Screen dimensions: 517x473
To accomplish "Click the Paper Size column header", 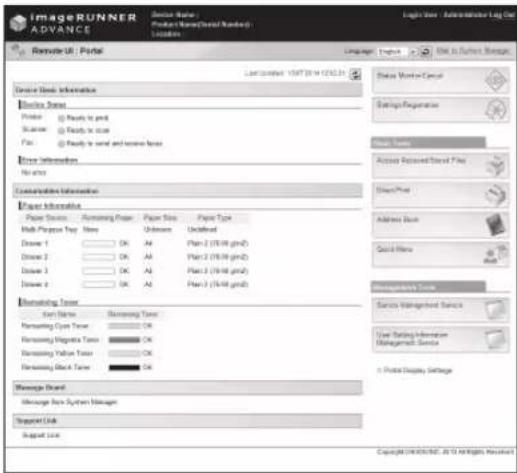I will 160,218.
